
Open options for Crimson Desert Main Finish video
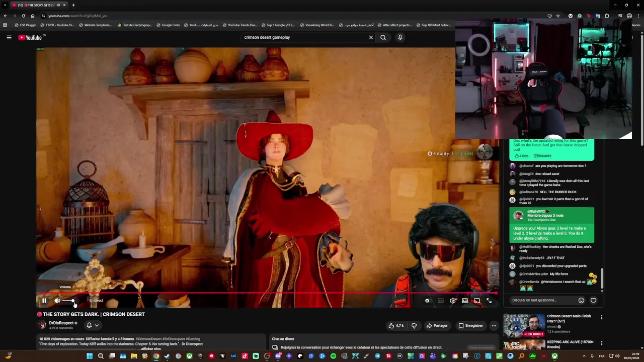click(x=601, y=318)
